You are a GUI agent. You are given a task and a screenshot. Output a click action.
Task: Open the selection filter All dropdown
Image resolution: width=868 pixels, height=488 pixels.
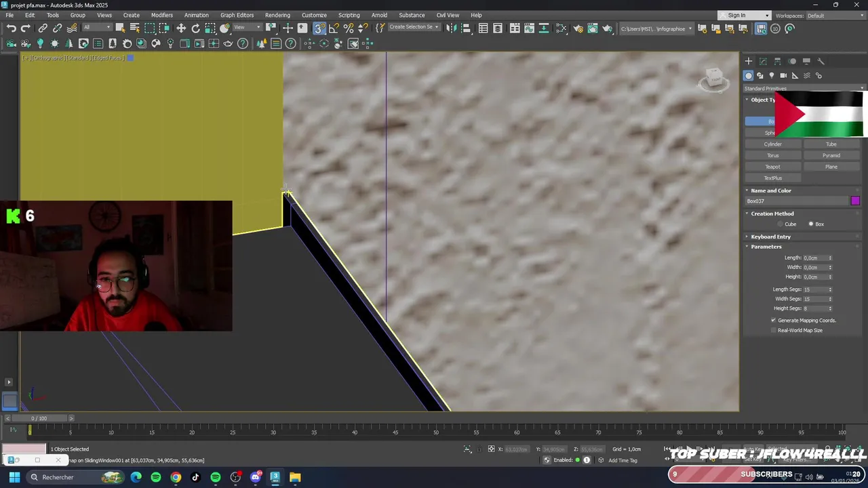(x=97, y=28)
